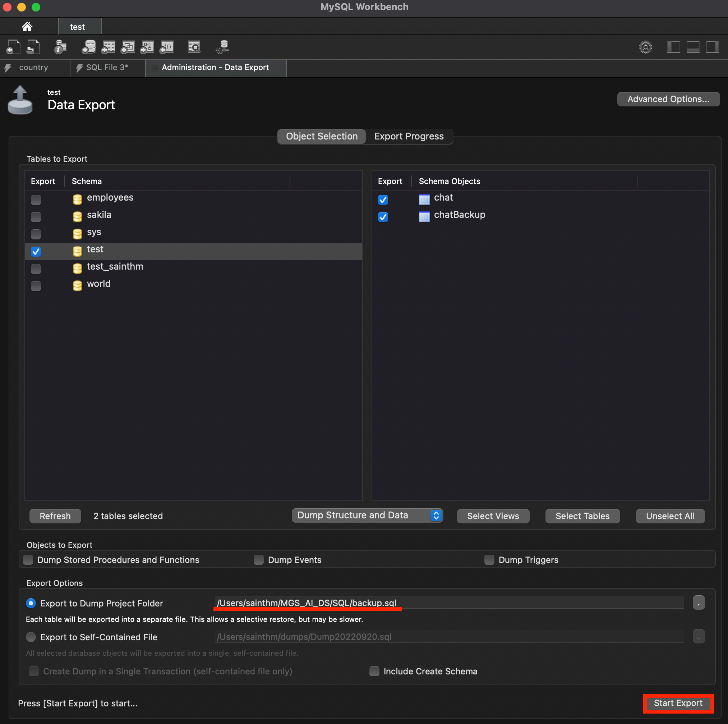Click the new SQL tab icon

[13, 47]
